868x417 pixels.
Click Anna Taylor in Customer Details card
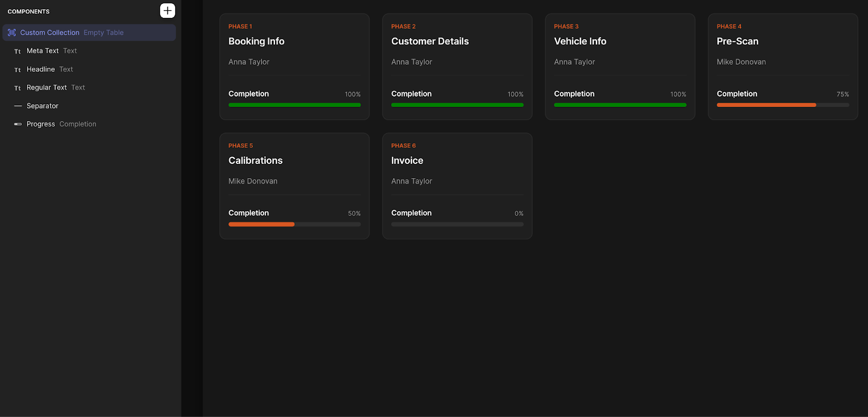tap(412, 62)
